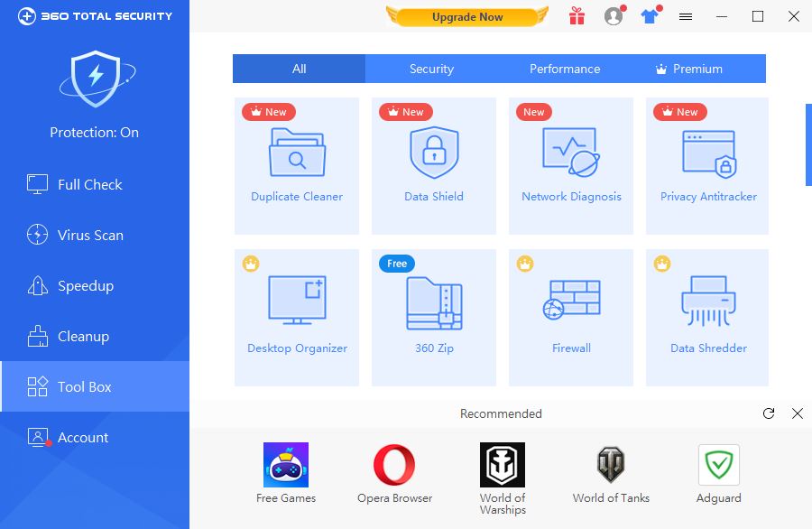The width and height of the screenshot is (812, 529).
Task: Click the 'Protection: On' status text
Action: (94, 133)
